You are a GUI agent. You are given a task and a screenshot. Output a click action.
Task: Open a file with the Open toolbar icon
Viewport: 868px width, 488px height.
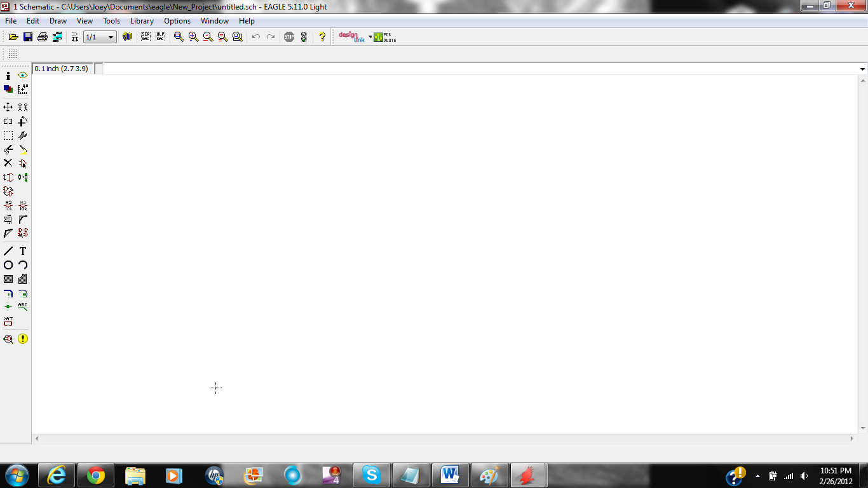13,37
